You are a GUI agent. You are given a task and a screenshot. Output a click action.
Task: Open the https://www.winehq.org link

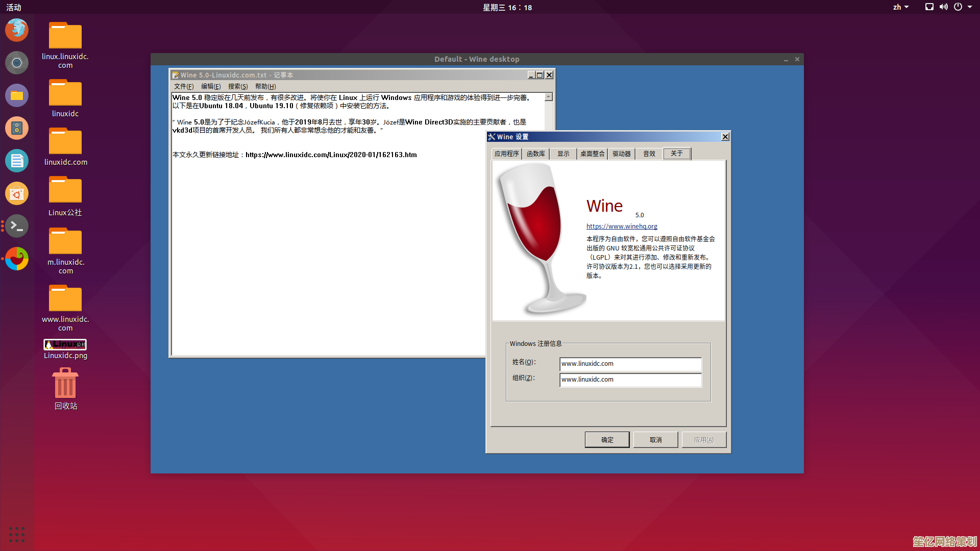(x=622, y=227)
